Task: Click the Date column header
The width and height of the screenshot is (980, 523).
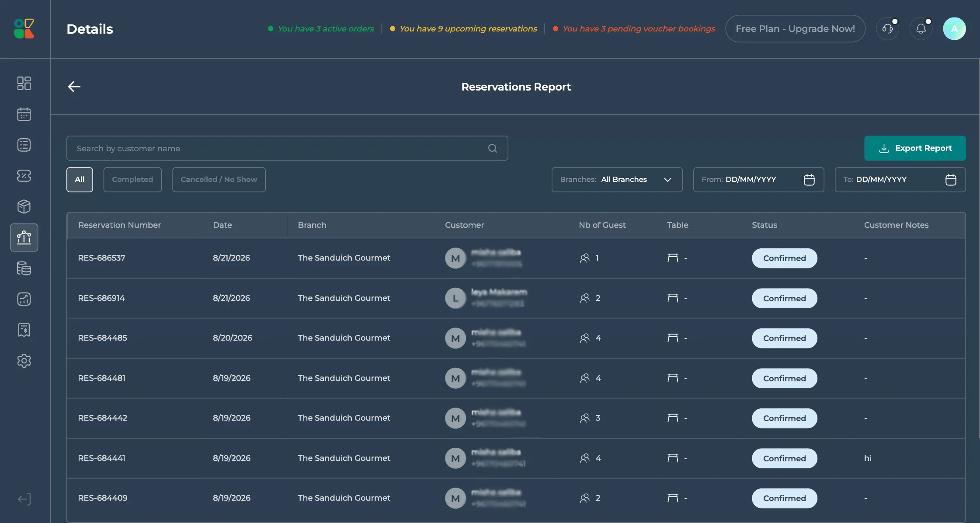Action: click(x=222, y=225)
